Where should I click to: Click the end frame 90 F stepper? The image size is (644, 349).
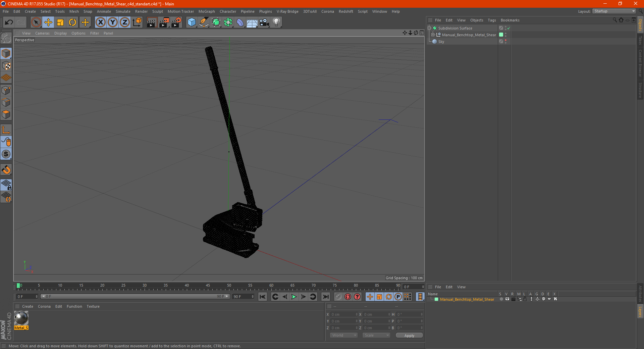(253, 297)
